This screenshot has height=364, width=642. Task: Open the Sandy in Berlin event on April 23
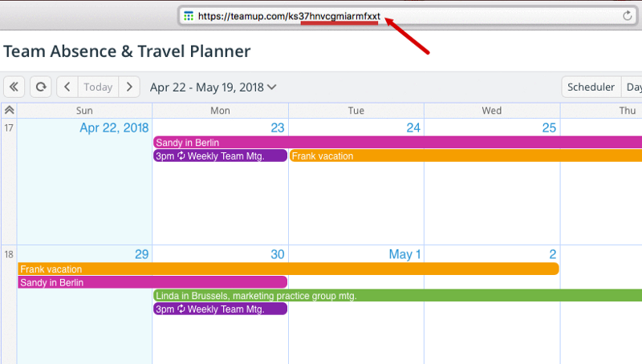(397, 143)
